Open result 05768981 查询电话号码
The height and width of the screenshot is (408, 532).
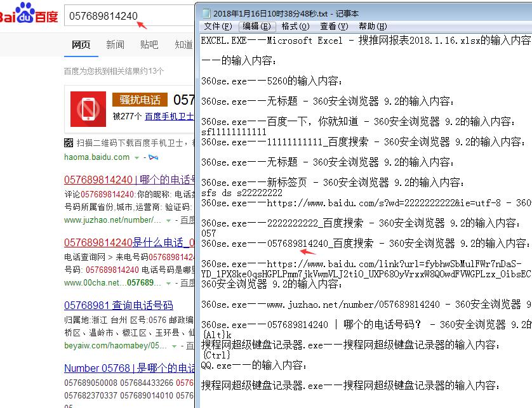tap(119, 305)
